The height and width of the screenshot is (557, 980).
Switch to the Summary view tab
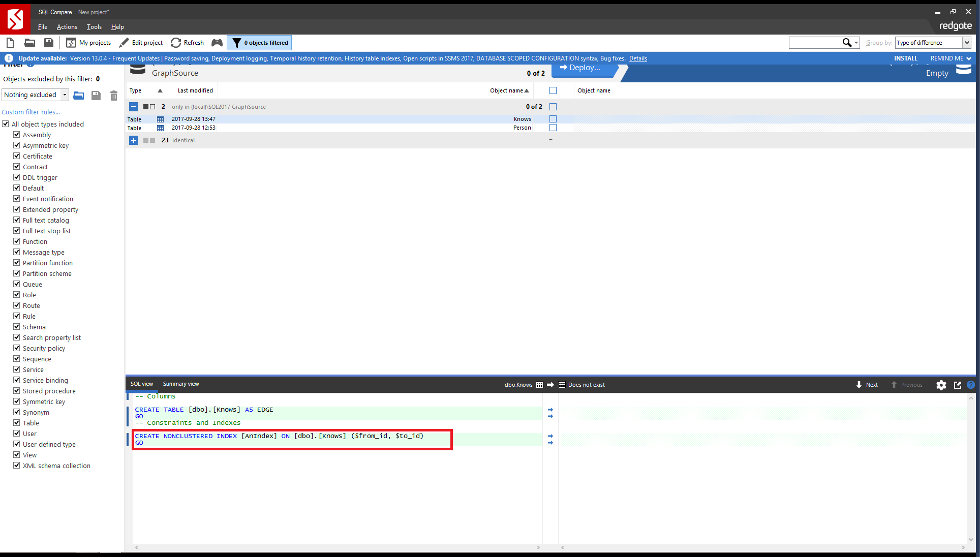pyautogui.click(x=180, y=384)
